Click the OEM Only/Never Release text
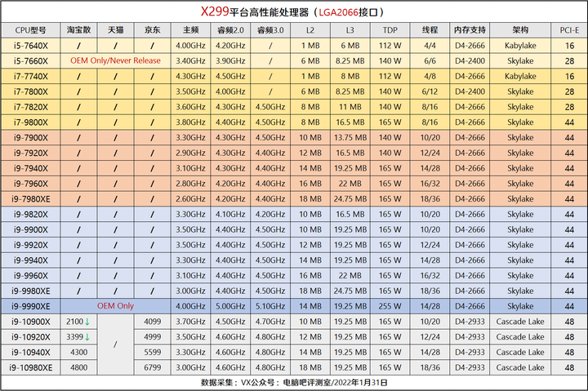The height and width of the screenshot is (391, 588). click(x=115, y=60)
